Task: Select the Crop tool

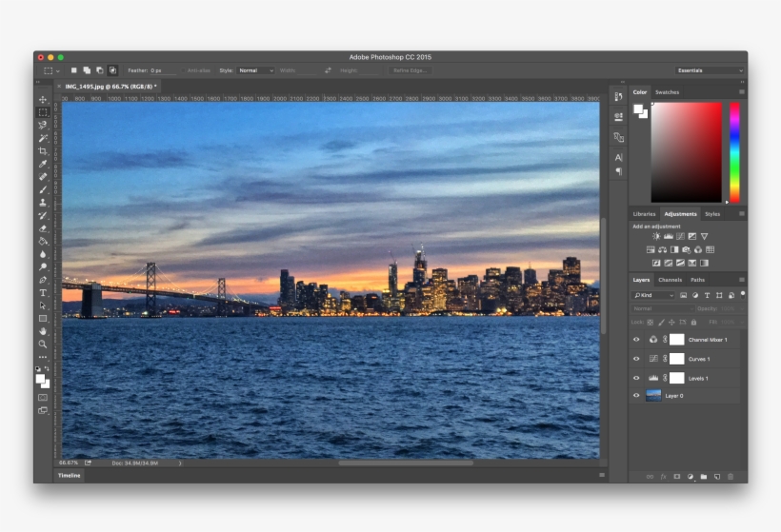Action: [x=43, y=150]
